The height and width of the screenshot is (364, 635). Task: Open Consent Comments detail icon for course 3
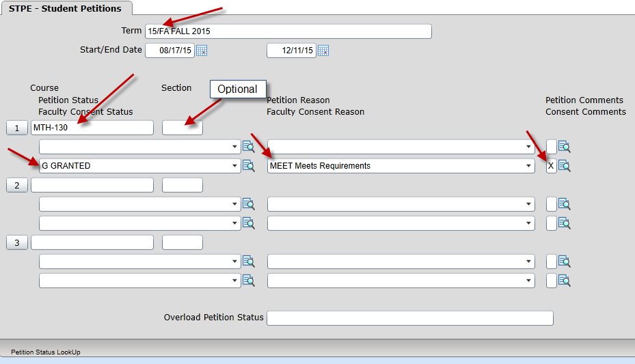565,281
